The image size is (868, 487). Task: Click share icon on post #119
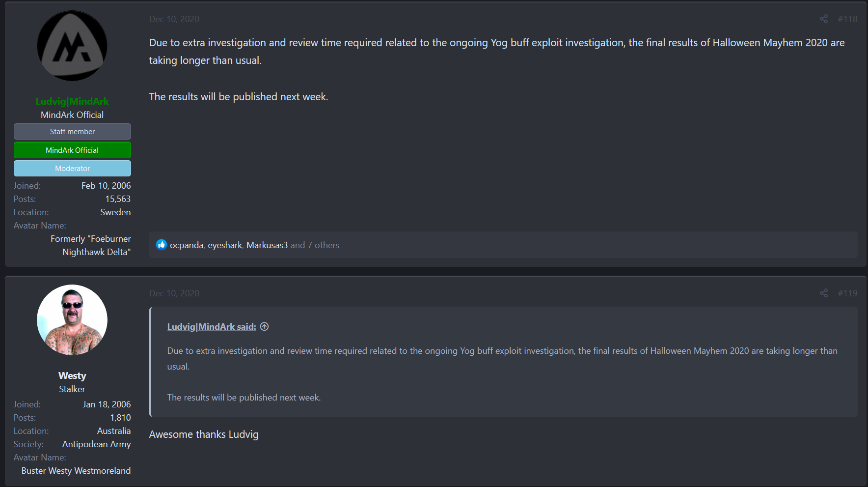(x=824, y=293)
